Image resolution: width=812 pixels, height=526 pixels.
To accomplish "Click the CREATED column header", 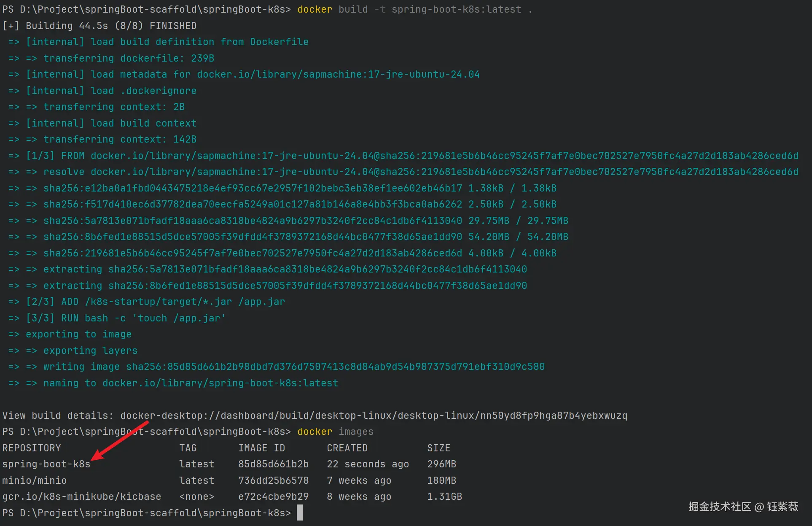I will [347, 448].
